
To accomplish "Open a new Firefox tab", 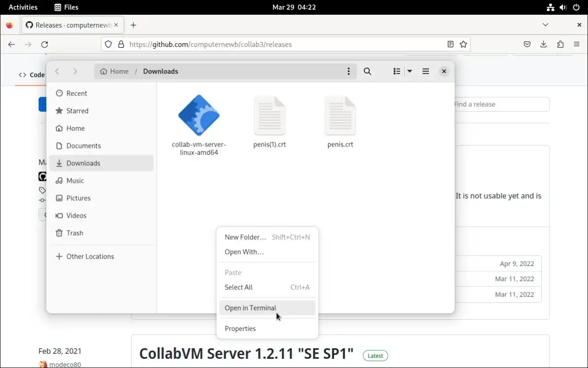I will click(133, 25).
